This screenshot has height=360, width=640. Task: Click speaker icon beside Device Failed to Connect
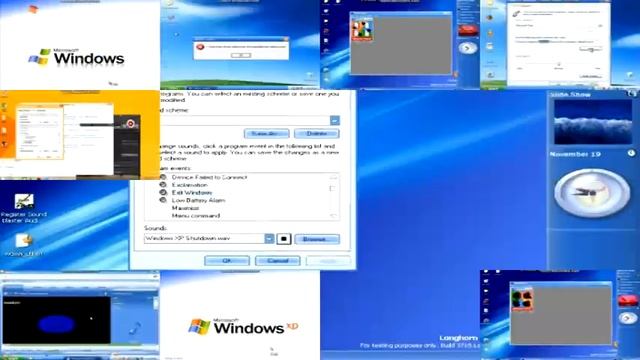[x=163, y=177]
